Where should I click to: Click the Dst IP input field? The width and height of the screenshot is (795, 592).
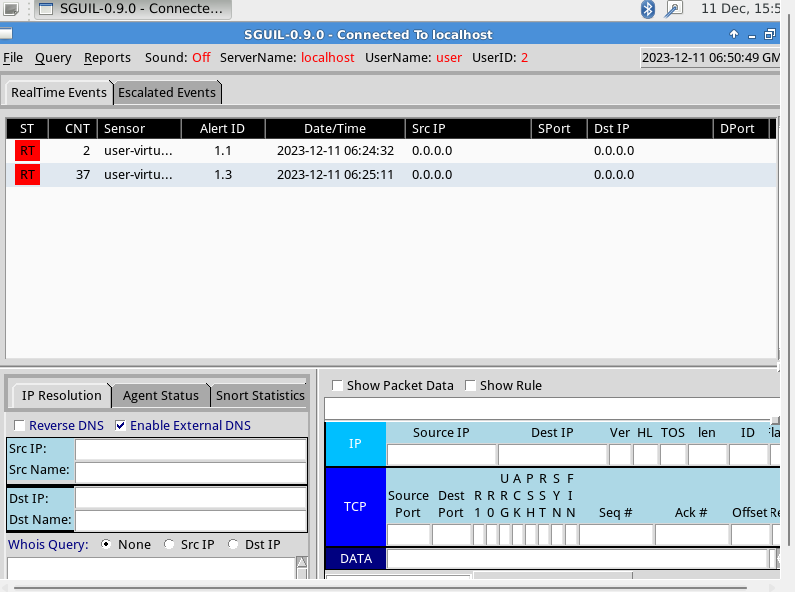coord(191,498)
